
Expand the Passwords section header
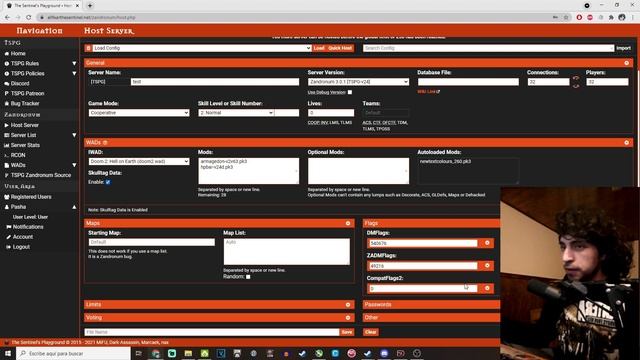(431, 304)
